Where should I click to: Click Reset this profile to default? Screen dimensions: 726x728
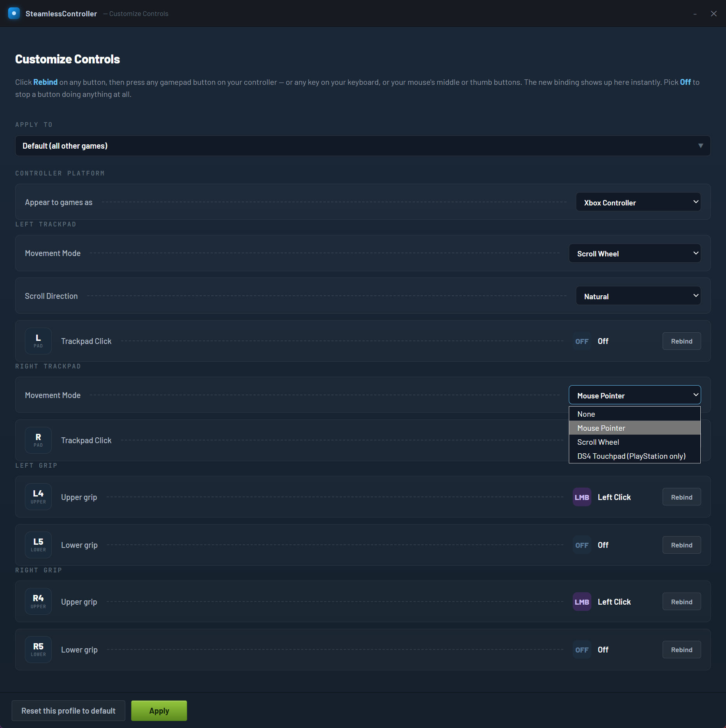click(68, 711)
